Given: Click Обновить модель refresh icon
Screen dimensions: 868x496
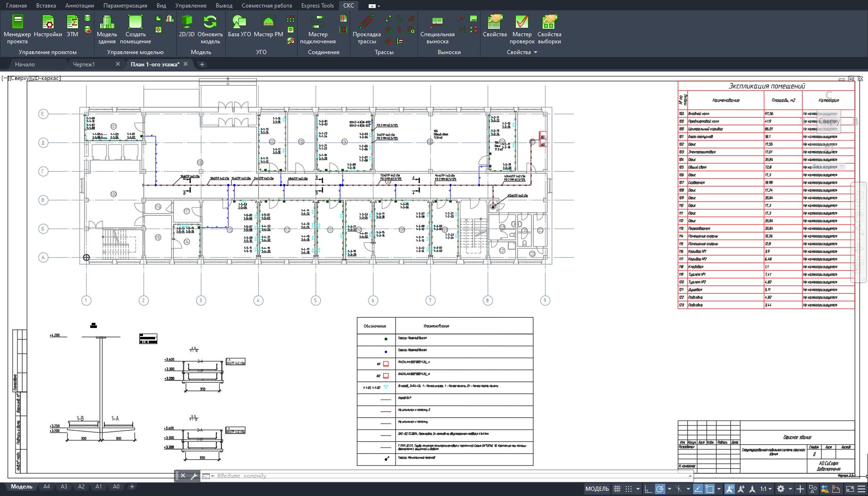Looking at the screenshot, I should (x=210, y=29).
